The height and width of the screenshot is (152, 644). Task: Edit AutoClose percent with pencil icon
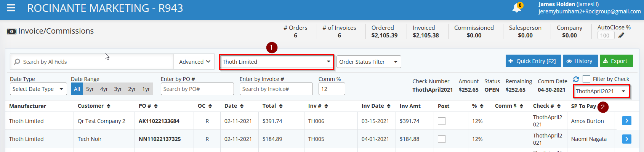tap(621, 36)
